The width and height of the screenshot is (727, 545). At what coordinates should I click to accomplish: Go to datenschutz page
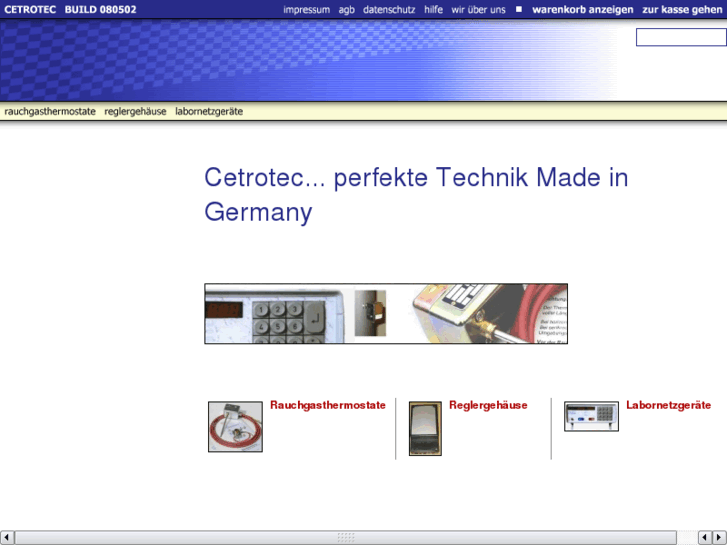point(389,10)
